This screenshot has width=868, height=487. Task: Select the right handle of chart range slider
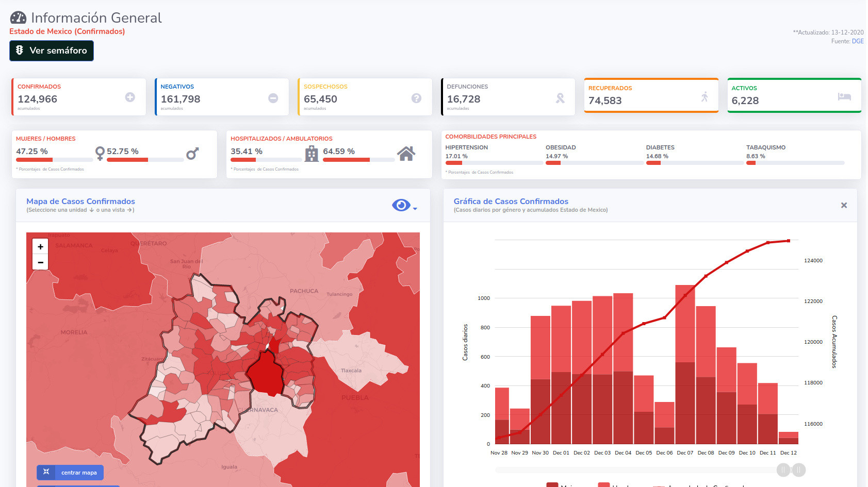pyautogui.click(x=799, y=469)
